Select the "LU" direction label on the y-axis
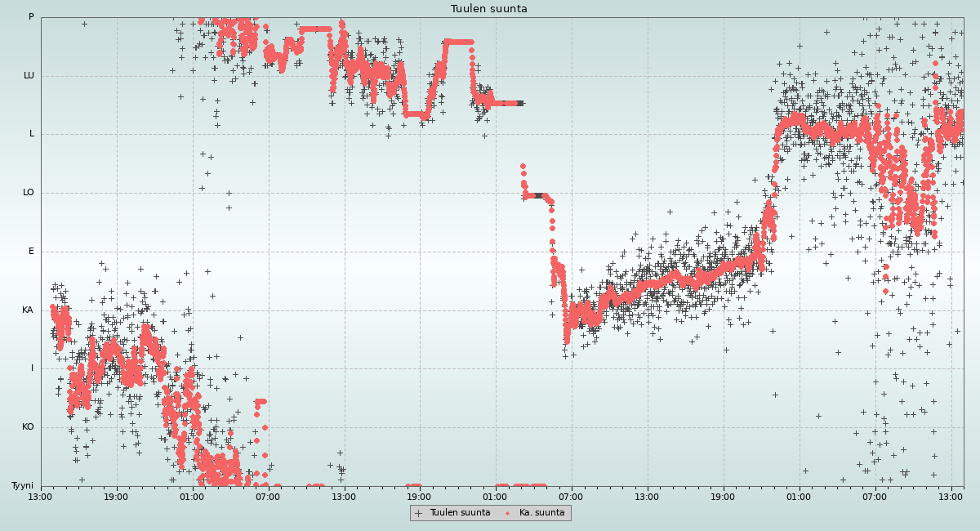The width and height of the screenshot is (980, 531). point(29,76)
